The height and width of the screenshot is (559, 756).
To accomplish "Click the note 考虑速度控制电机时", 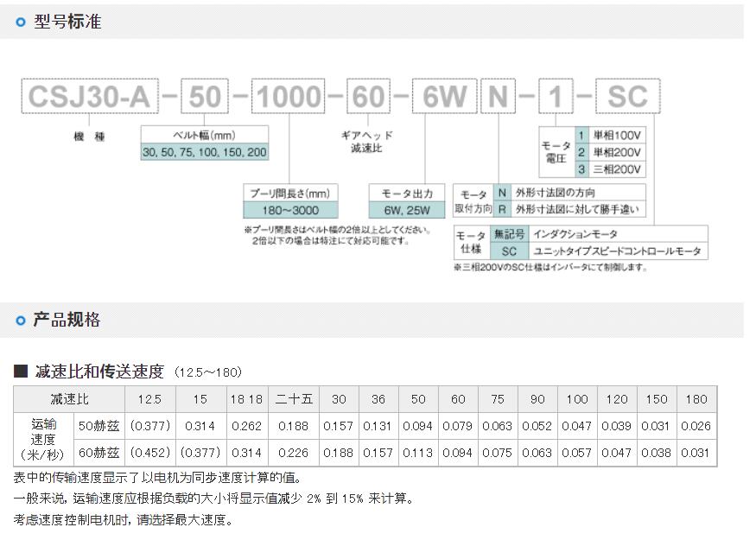I will coord(124,519).
